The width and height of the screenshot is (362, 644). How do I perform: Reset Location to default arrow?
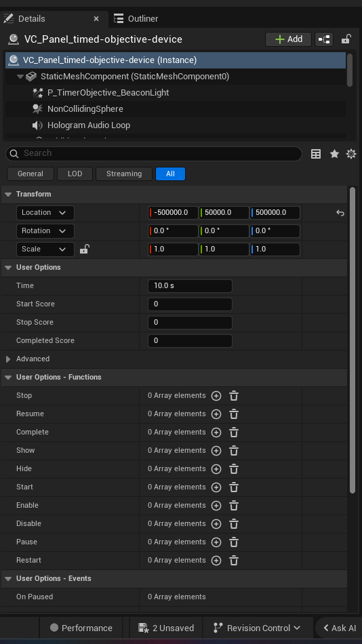point(340,213)
